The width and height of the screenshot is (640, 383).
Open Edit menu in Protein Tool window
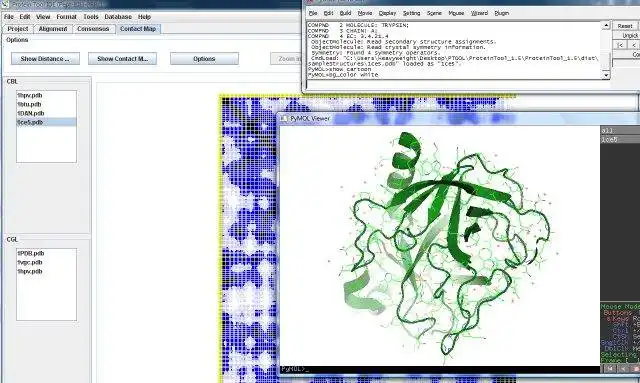25,17
